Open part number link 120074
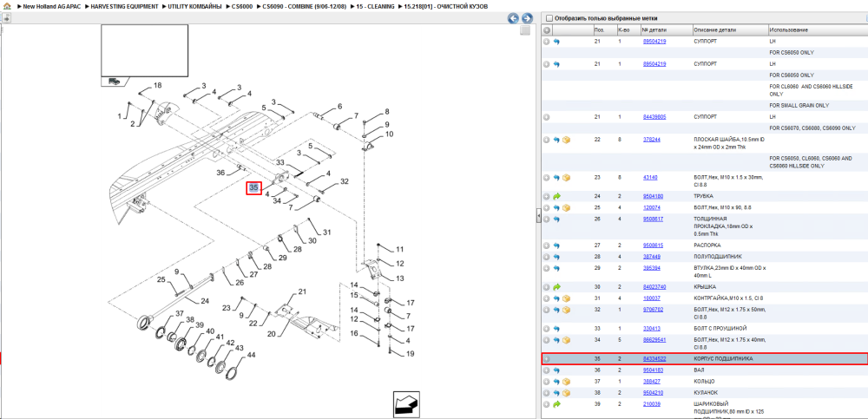 tap(651, 207)
